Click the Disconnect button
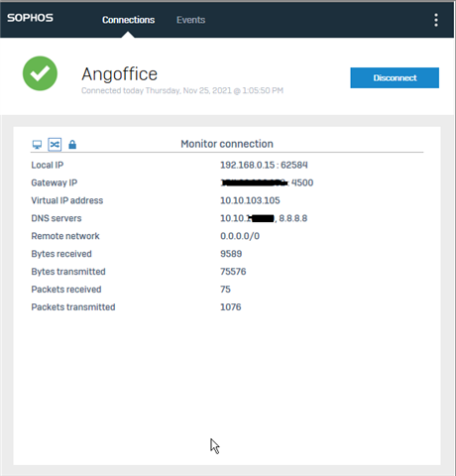This screenshot has width=456, height=476. click(395, 77)
